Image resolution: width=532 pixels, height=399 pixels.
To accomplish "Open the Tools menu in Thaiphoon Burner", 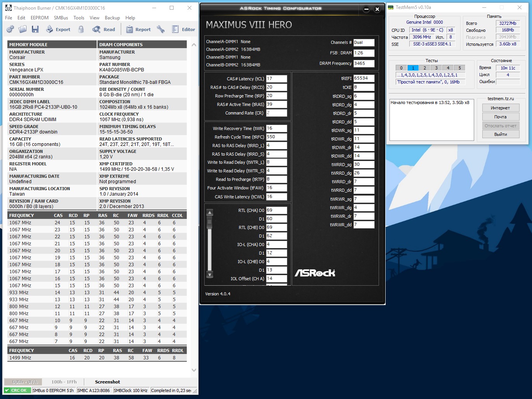I will [x=79, y=18].
